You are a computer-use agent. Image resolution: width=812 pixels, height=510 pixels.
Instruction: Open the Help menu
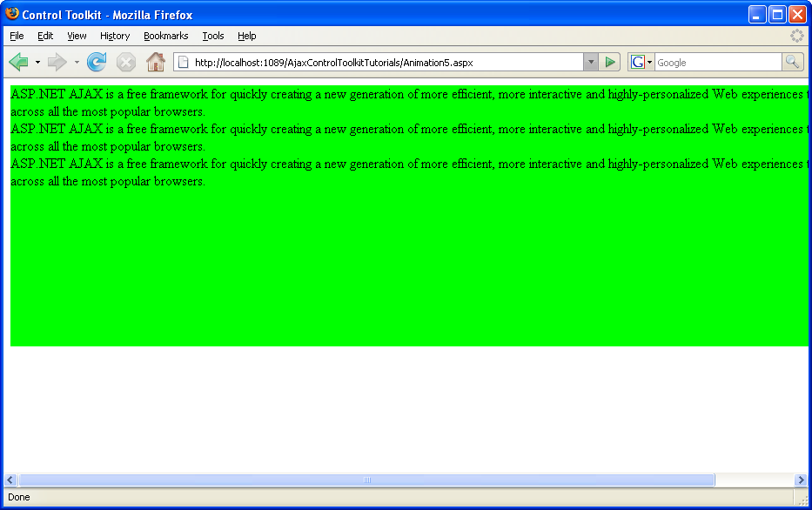[247, 36]
